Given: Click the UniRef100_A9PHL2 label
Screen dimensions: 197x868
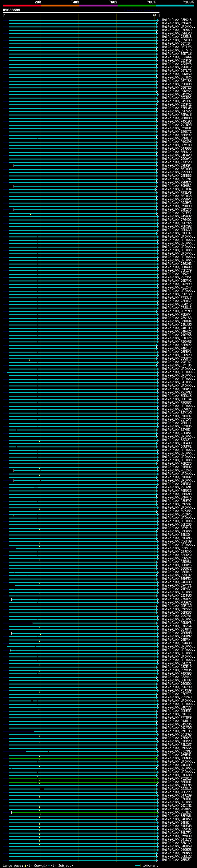Looking at the screenshot, I should 176,67.
